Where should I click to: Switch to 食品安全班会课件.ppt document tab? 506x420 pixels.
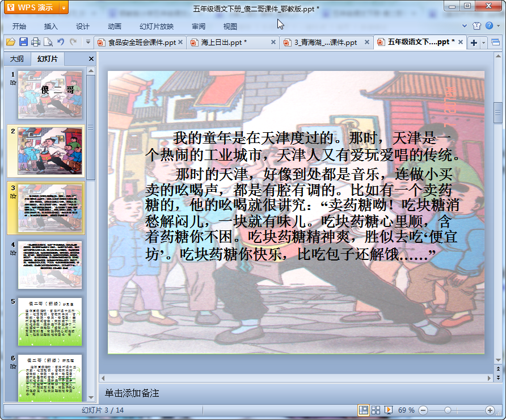point(137,43)
